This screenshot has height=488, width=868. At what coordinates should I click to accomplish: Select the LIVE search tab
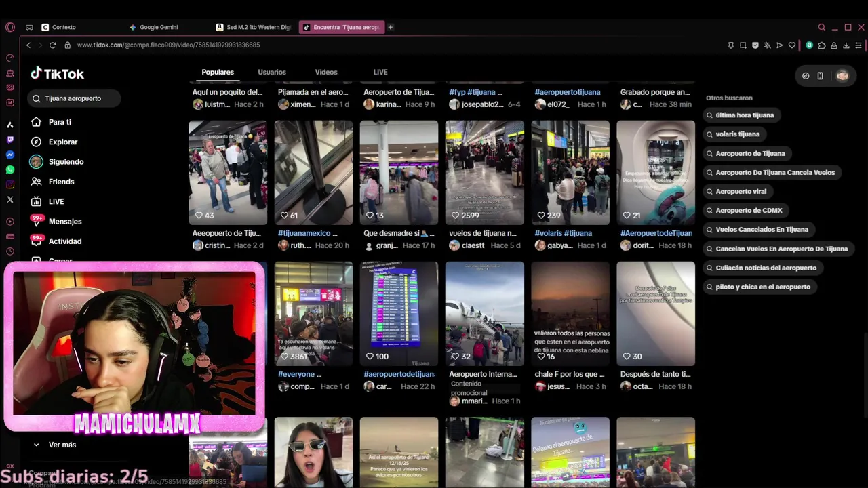[380, 72]
